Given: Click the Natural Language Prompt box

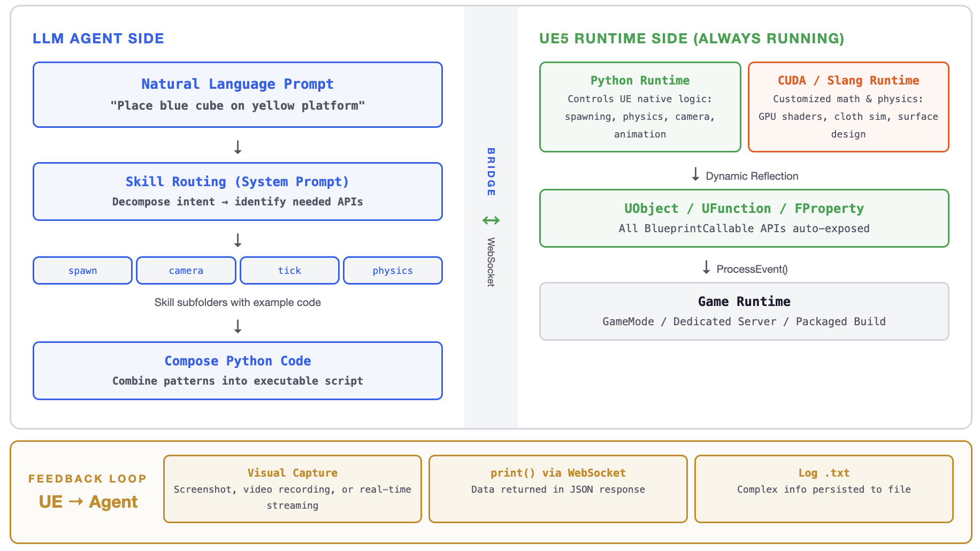Looking at the screenshot, I should [x=238, y=95].
